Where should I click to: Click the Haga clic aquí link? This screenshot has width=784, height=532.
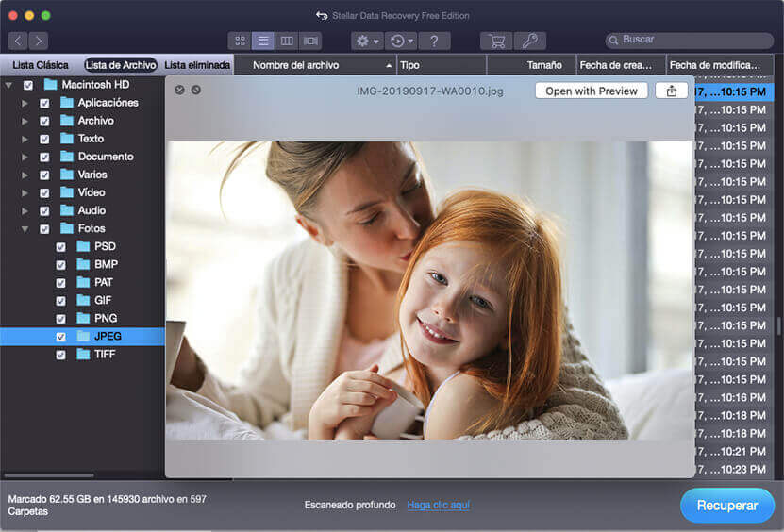(x=438, y=506)
